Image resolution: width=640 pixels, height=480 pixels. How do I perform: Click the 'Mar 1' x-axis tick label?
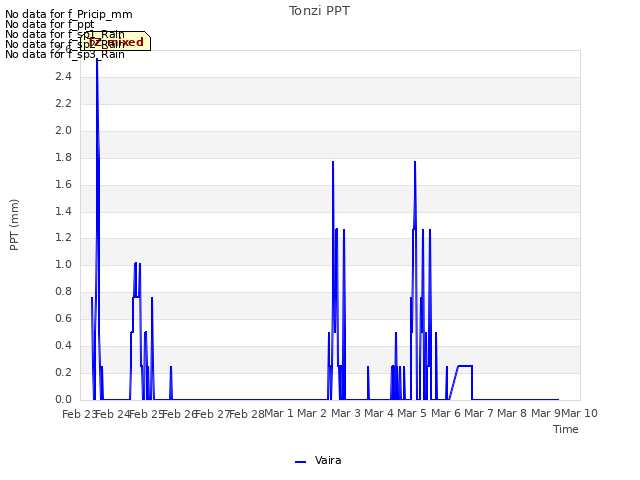(279, 413)
